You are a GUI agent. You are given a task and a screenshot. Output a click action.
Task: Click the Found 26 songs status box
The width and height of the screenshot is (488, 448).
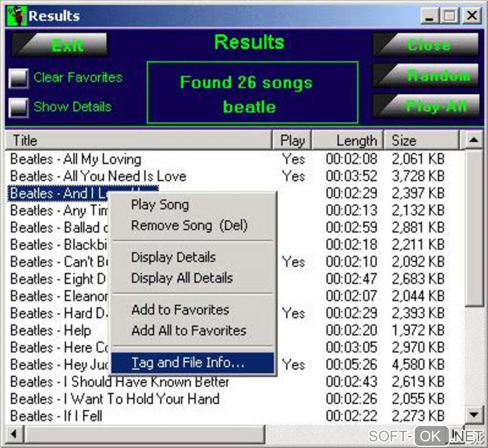[253, 92]
